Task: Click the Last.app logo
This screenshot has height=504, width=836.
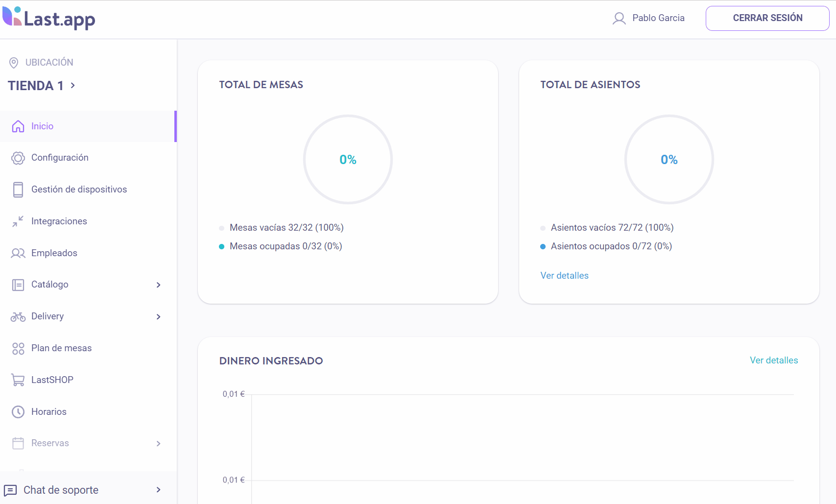Action: [49, 18]
